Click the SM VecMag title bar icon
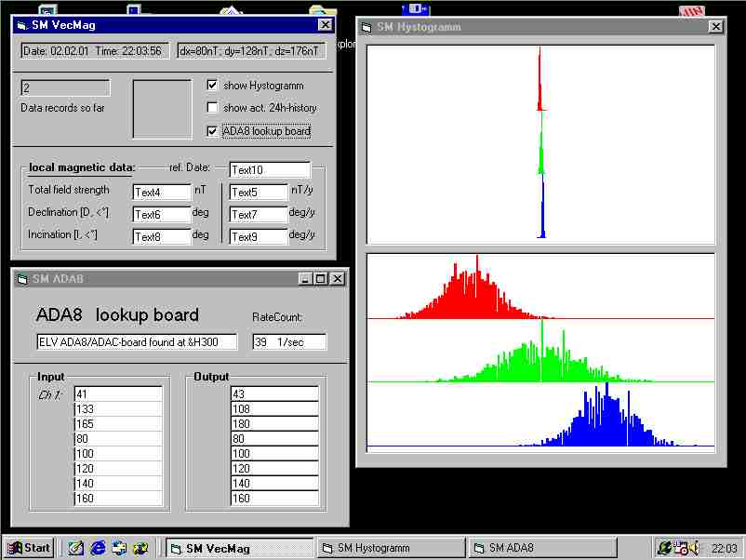This screenshot has width=746, height=560. click(x=21, y=25)
